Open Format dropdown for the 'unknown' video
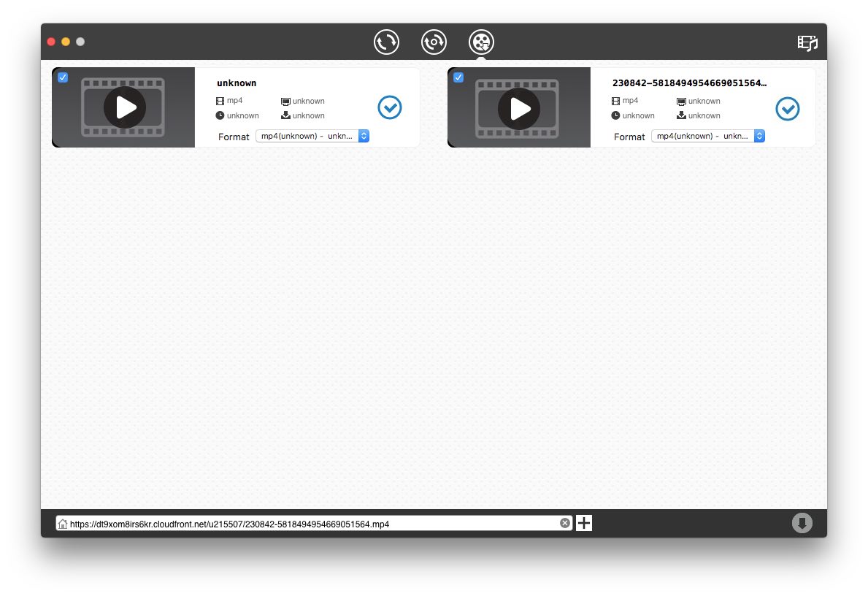Screen dimensions: 868x596 pos(312,137)
